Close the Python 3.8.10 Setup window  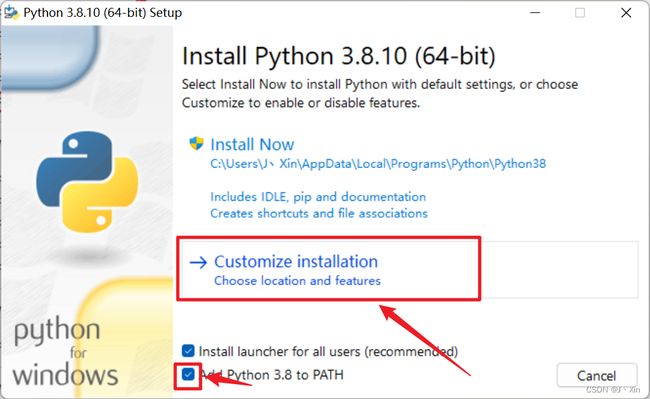click(626, 13)
